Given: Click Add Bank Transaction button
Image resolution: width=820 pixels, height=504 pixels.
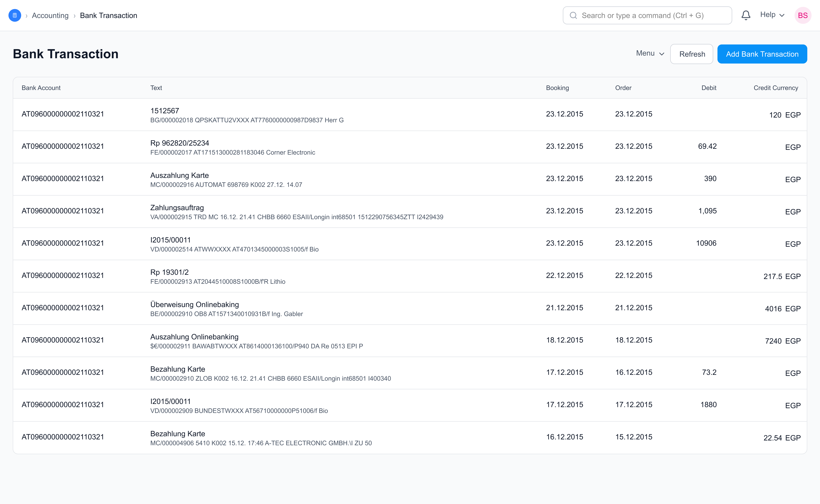Looking at the screenshot, I should (762, 54).
